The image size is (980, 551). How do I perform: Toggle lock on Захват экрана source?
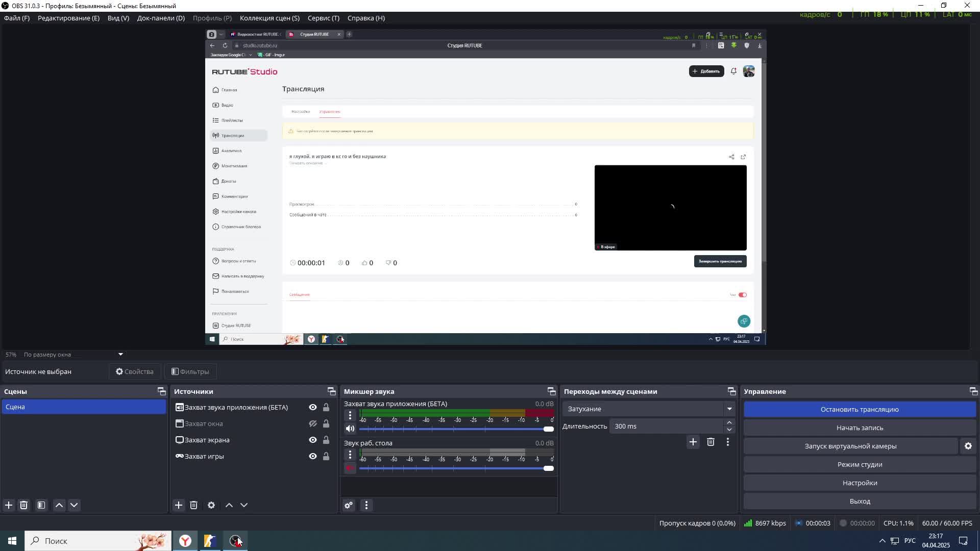point(326,440)
